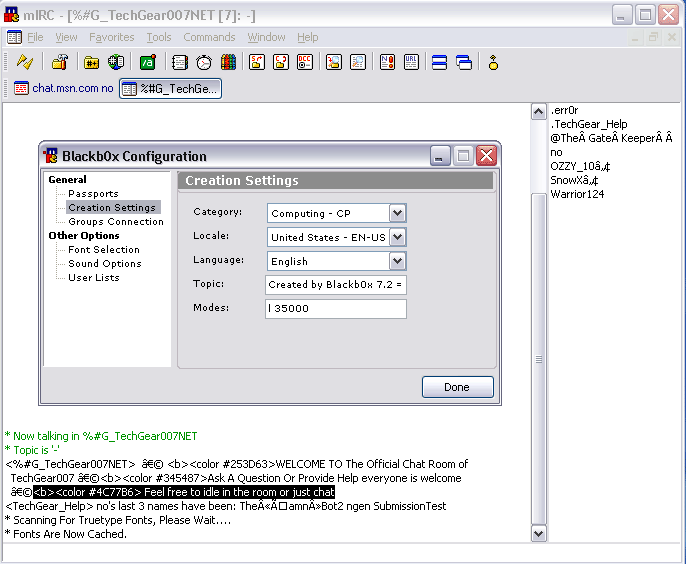The width and height of the screenshot is (686, 564).
Task: Open Sound Options in the tree
Action: click(x=105, y=263)
